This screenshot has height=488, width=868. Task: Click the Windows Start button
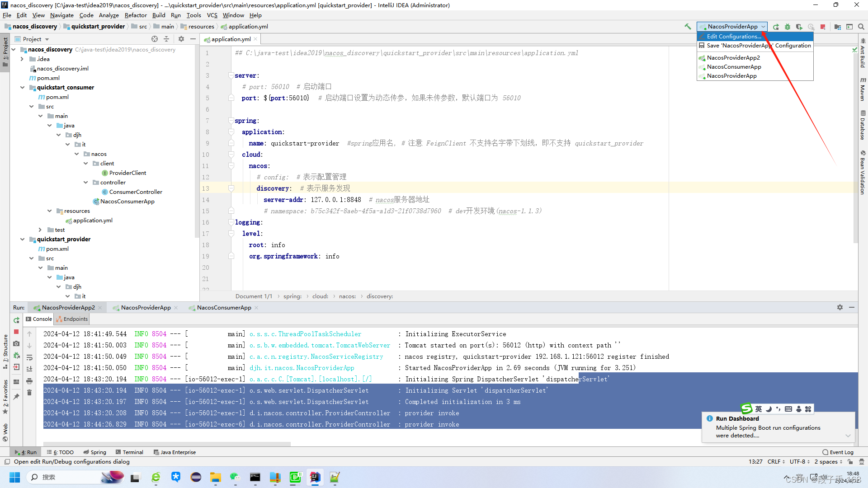click(x=14, y=477)
